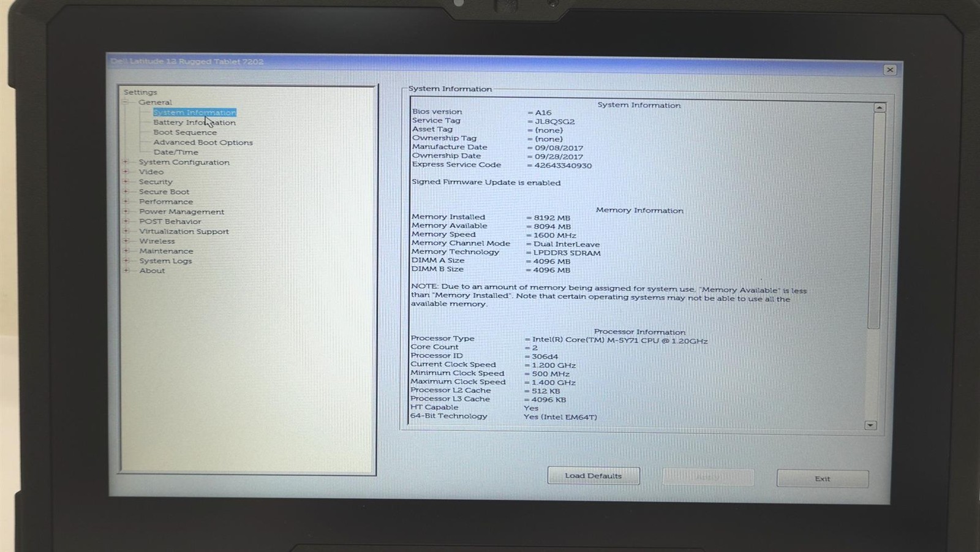This screenshot has width=980, height=552.
Task: Select the General category label
Action: pos(155,102)
